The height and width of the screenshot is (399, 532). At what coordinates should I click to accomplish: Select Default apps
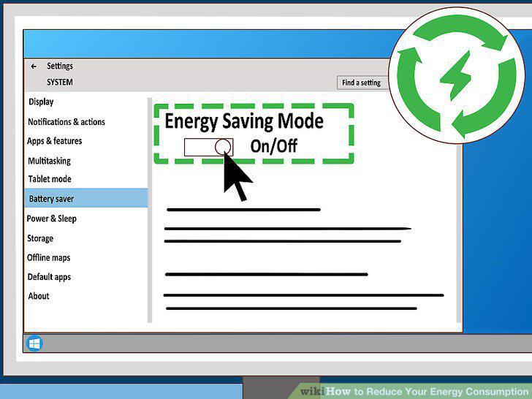coord(49,277)
